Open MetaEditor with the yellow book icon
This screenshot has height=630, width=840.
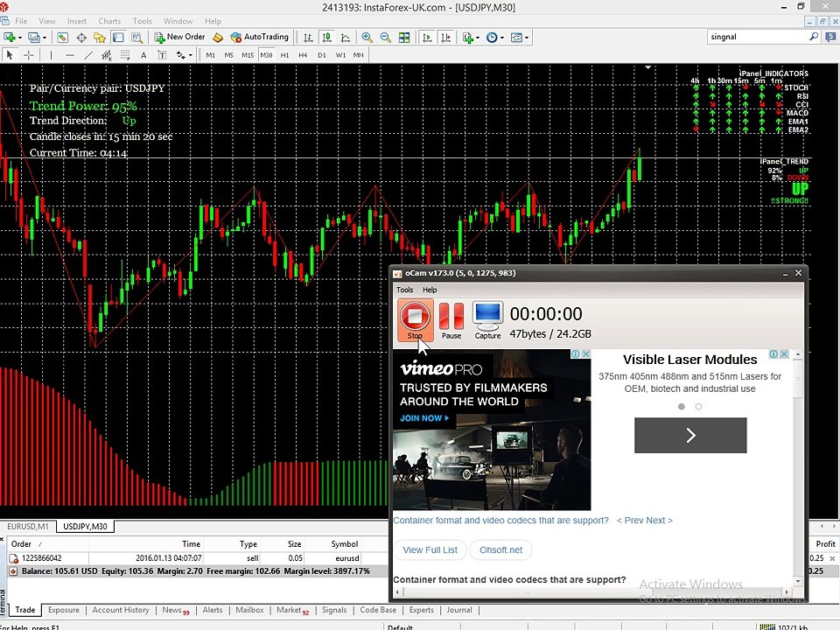(218, 37)
